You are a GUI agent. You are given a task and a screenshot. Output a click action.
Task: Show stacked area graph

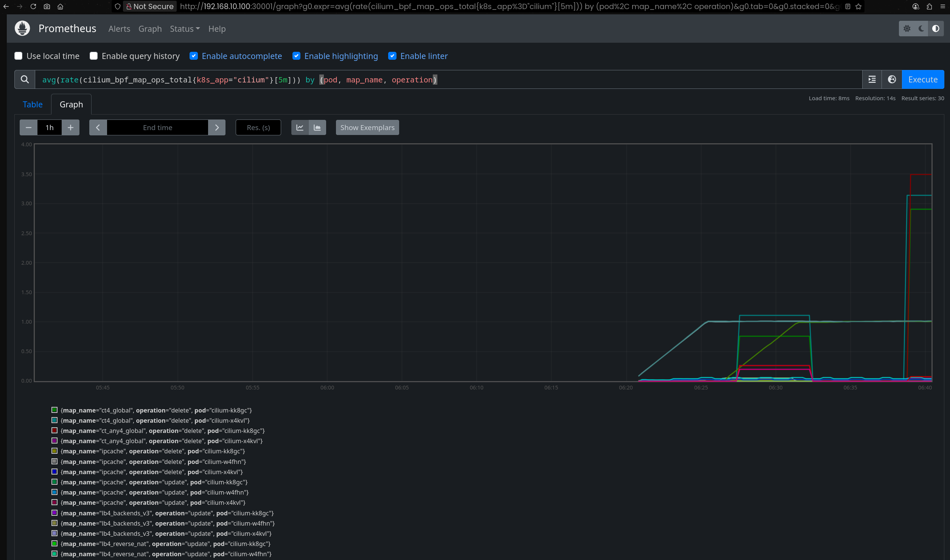pos(317,127)
